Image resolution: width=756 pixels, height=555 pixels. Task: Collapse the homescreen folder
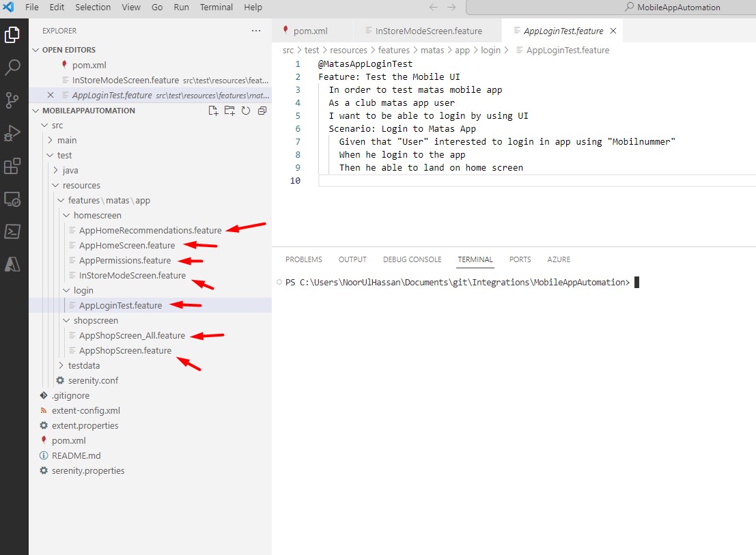[x=66, y=215]
